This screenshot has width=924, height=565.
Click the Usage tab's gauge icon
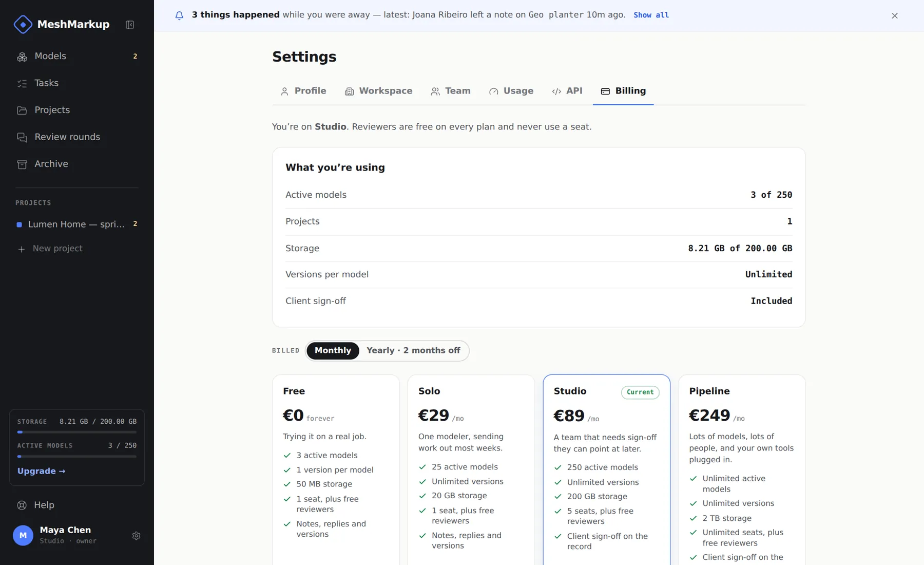pyautogui.click(x=493, y=91)
